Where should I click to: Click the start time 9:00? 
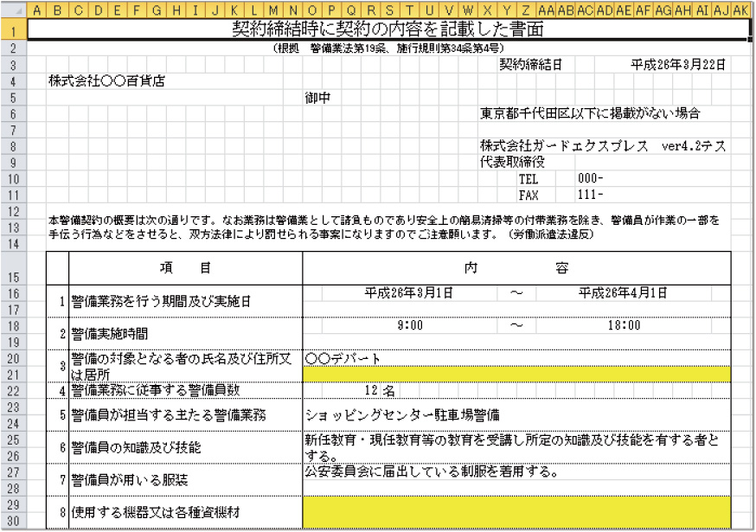[410, 325]
